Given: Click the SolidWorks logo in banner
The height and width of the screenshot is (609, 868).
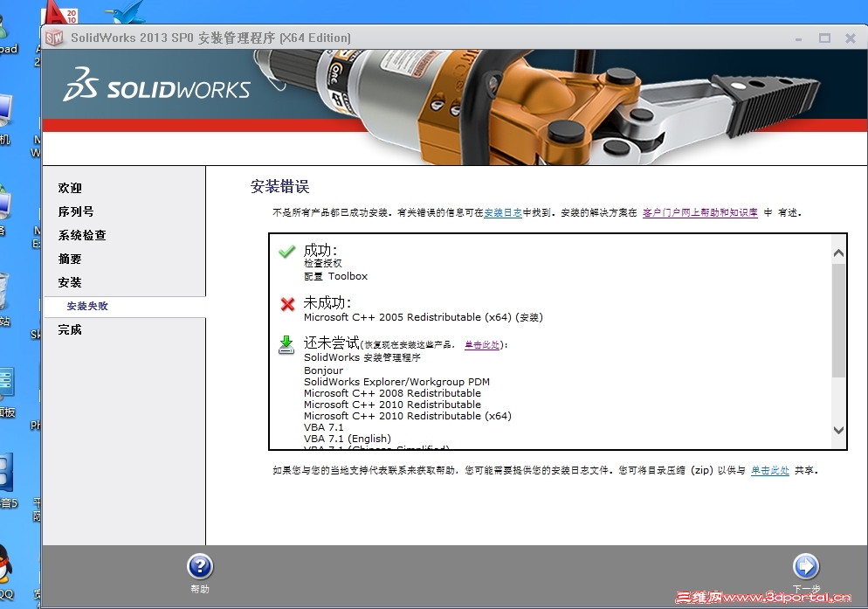Looking at the screenshot, I should point(156,85).
